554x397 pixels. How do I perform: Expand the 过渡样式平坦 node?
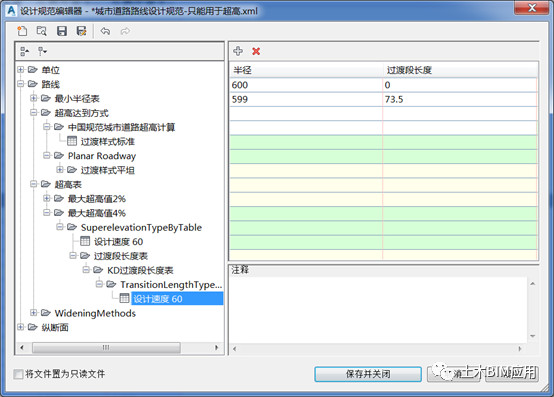pyautogui.click(x=60, y=170)
